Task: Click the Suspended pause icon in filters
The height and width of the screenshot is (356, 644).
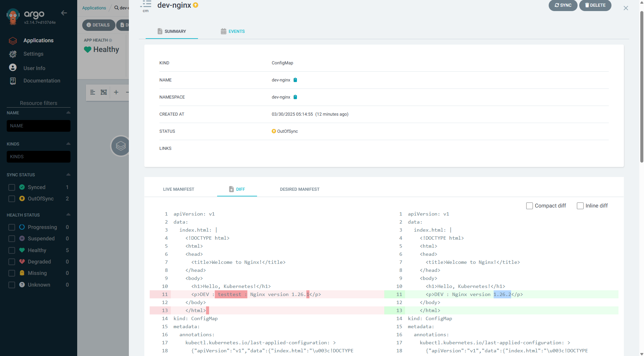Action: point(22,238)
